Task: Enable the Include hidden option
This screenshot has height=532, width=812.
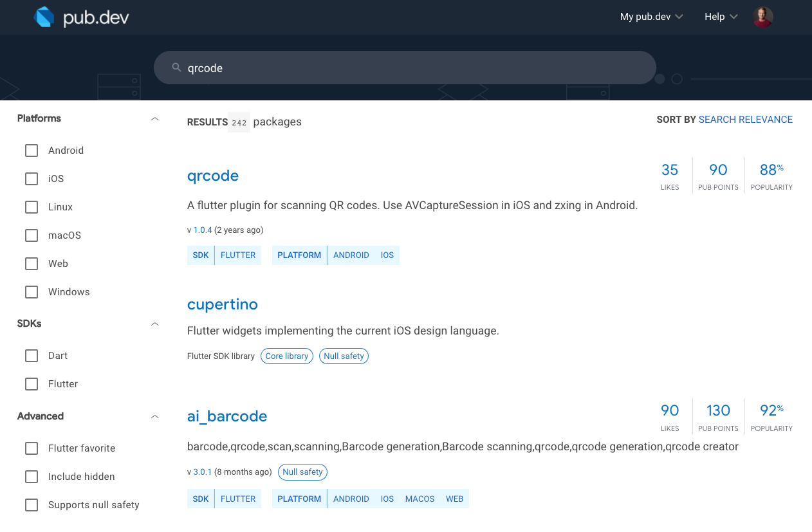Action: (x=31, y=476)
